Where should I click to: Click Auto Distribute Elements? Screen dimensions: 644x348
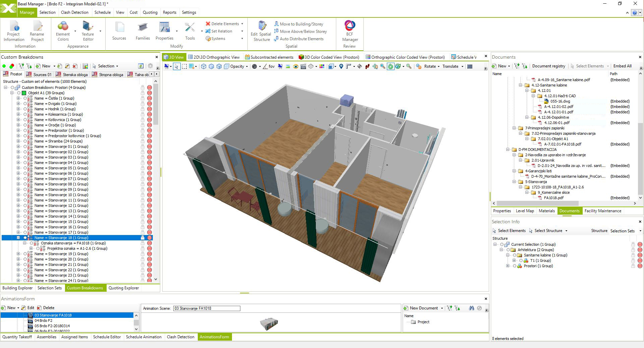(x=299, y=39)
